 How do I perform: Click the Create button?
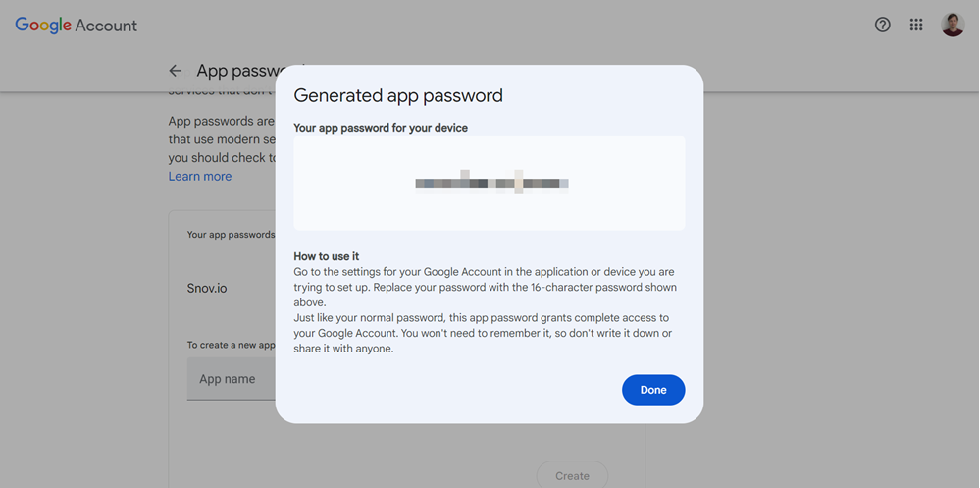tap(572, 476)
